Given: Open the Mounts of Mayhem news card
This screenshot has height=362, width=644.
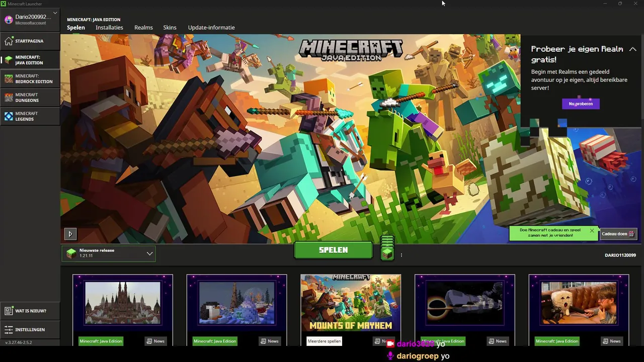Looking at the screenshot, I should tap(351, 303).
